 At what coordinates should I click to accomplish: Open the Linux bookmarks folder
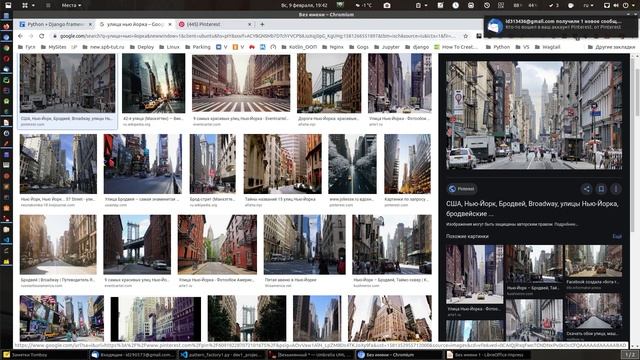169,47
